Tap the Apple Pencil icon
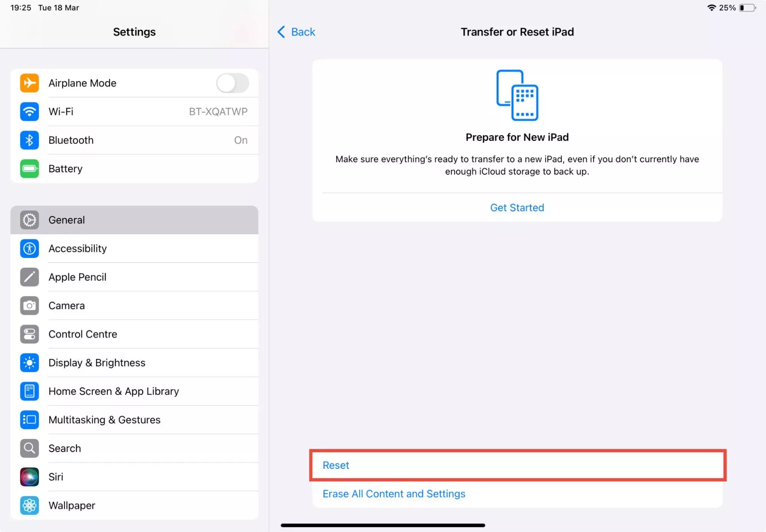Viewport: 766px width, 532px height. 30,277
